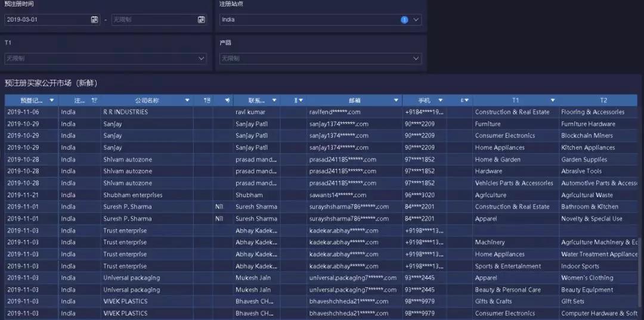Screen dimensions: 644x320
Task: Click the T1 column header
Action: click(515, 101)
